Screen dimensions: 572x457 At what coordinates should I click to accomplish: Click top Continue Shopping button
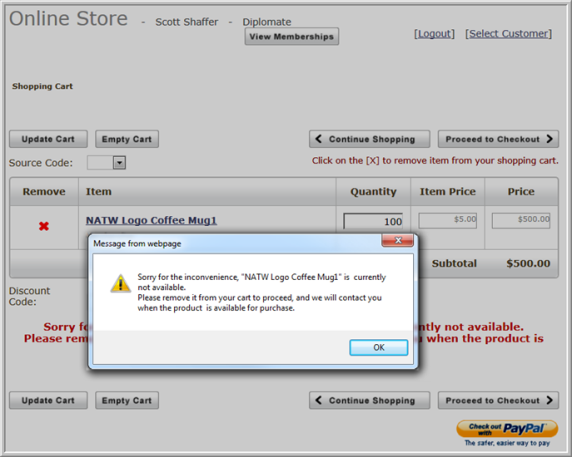370,139
